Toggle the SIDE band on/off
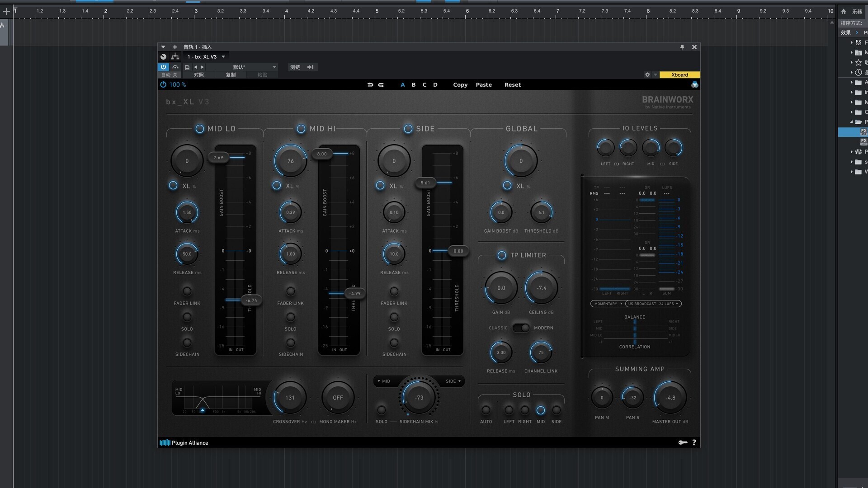 point(408,129)
